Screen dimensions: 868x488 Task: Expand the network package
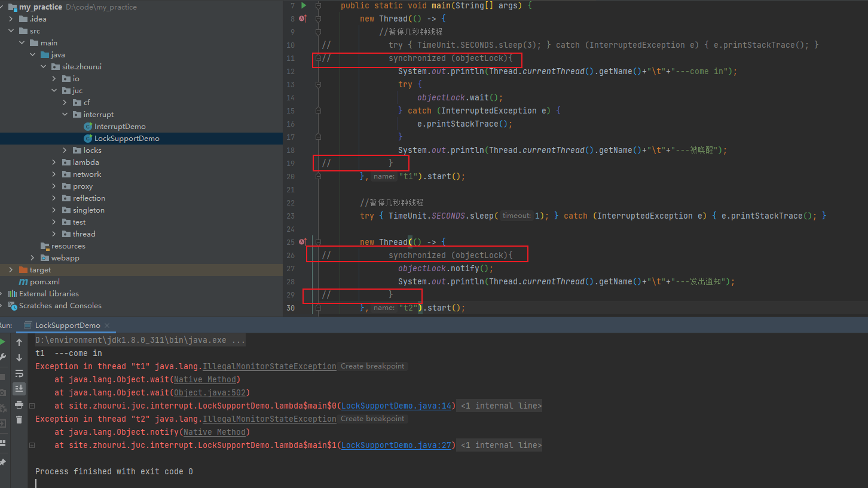54,174
